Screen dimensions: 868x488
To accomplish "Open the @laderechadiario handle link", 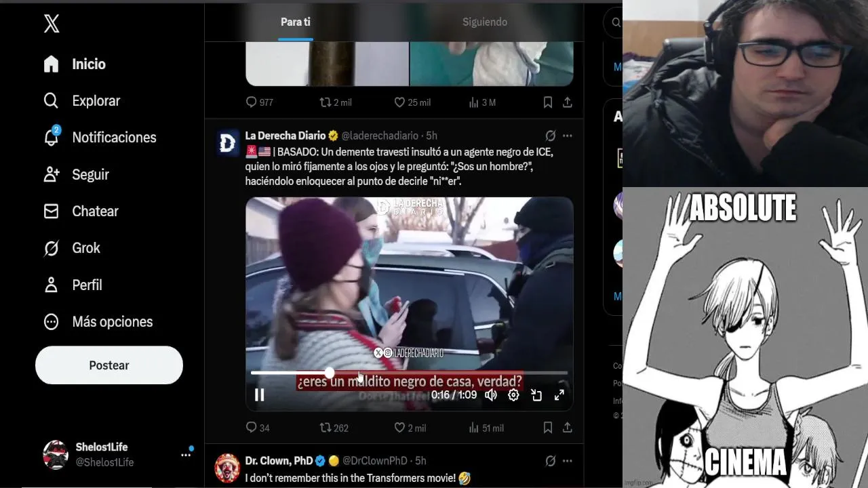I will click(x=379, y=136).
